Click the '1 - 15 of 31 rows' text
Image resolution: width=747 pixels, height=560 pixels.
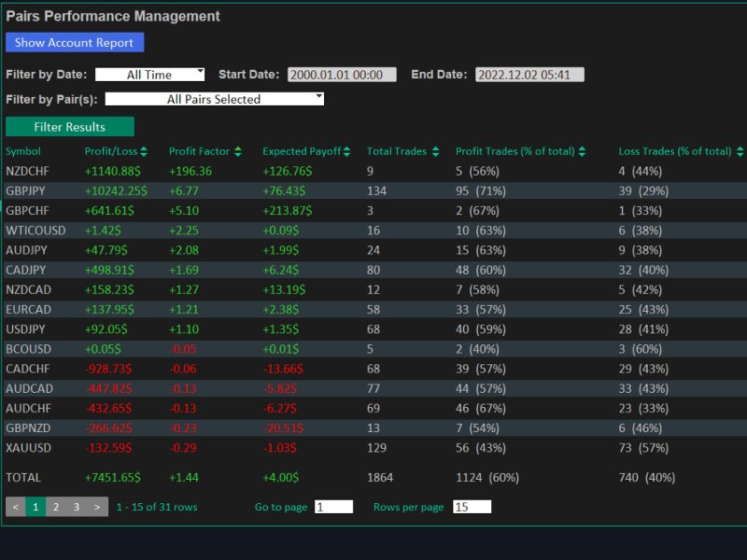157,507
